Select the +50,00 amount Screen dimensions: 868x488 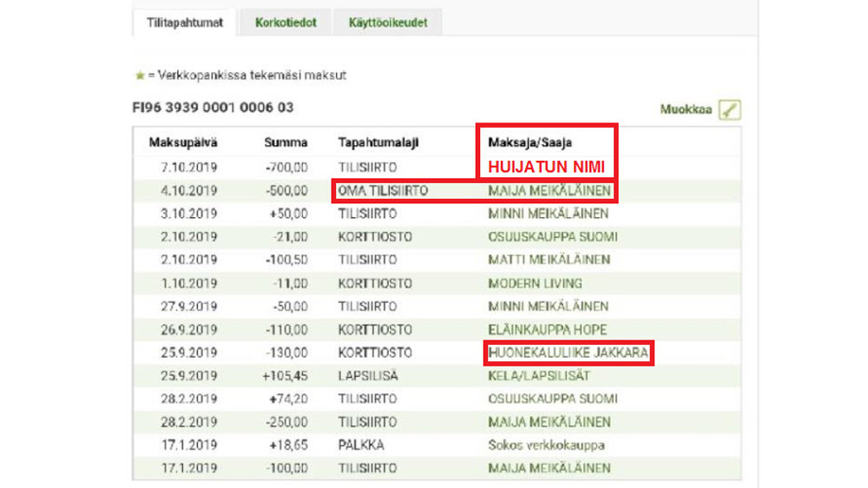[288, 214]
